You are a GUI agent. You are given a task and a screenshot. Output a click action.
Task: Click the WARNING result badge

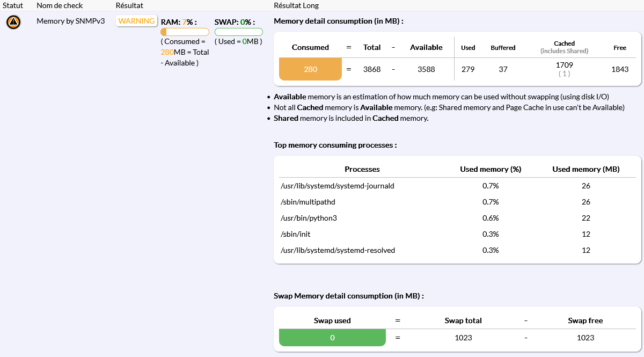136,21
